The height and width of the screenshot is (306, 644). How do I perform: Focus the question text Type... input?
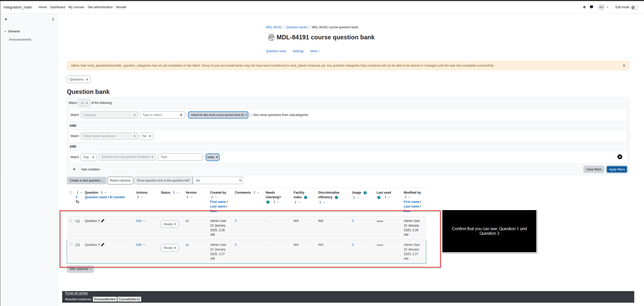point(180,157)
